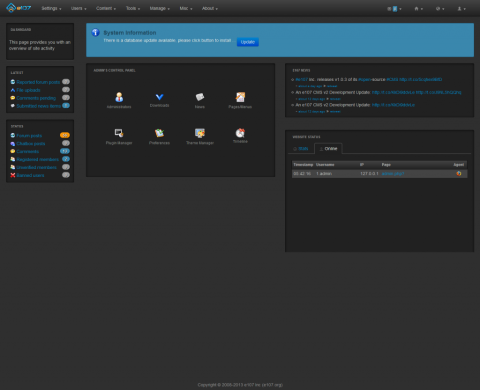The image size is (480, 390).
Task: Open Submitted news items link
Action: (39, 106)
